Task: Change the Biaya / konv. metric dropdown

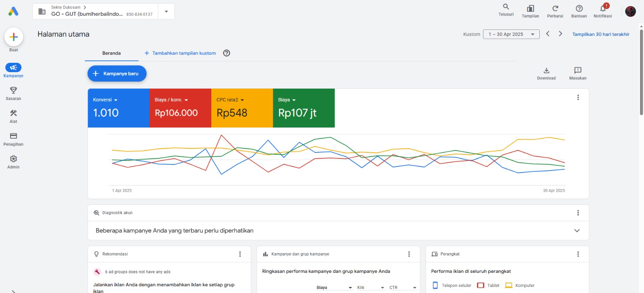Action: point(171,100)
